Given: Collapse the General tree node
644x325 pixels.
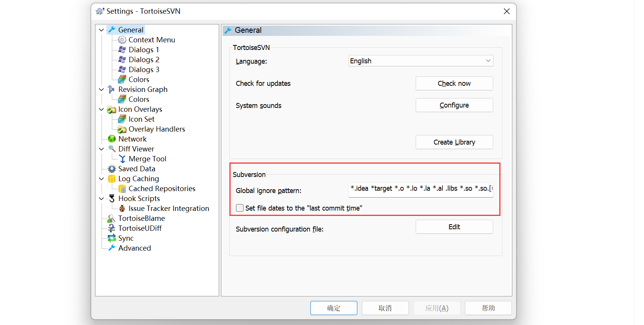Looking at the screenshot, I should click(x=101, y=30).
